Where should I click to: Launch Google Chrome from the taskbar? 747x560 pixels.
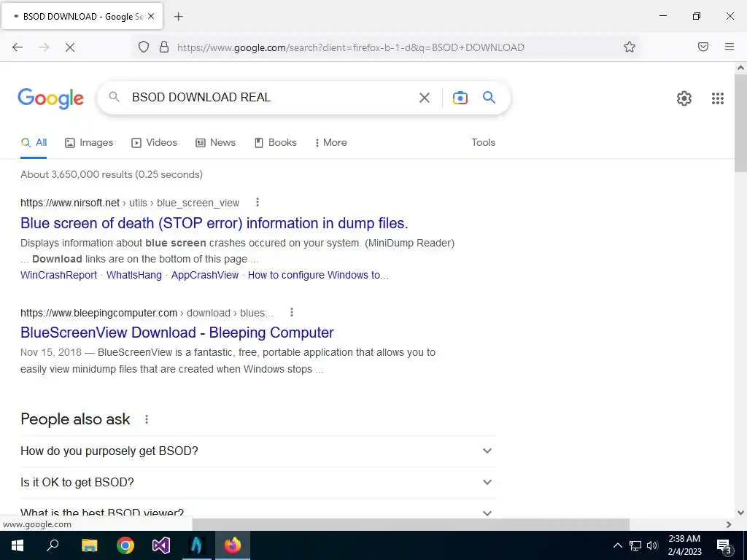125,545
